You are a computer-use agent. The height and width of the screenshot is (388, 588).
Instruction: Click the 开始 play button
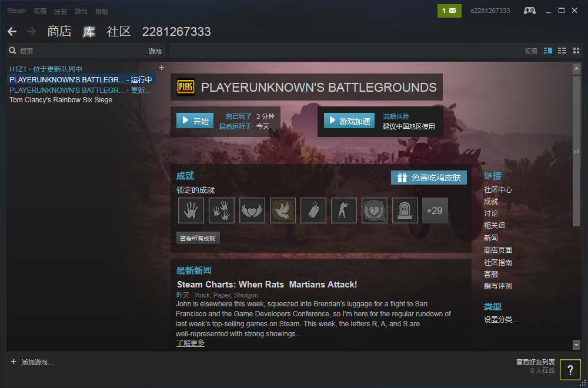click(195, 121)
